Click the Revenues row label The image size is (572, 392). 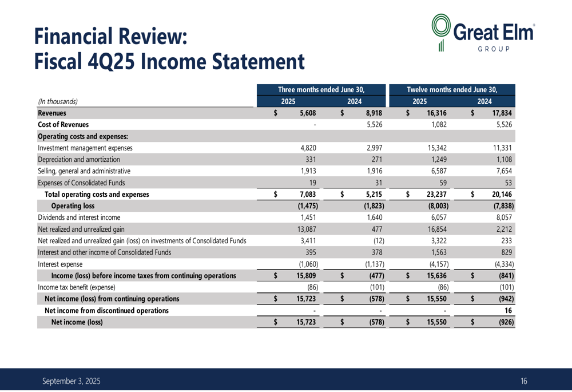point(52,113)
